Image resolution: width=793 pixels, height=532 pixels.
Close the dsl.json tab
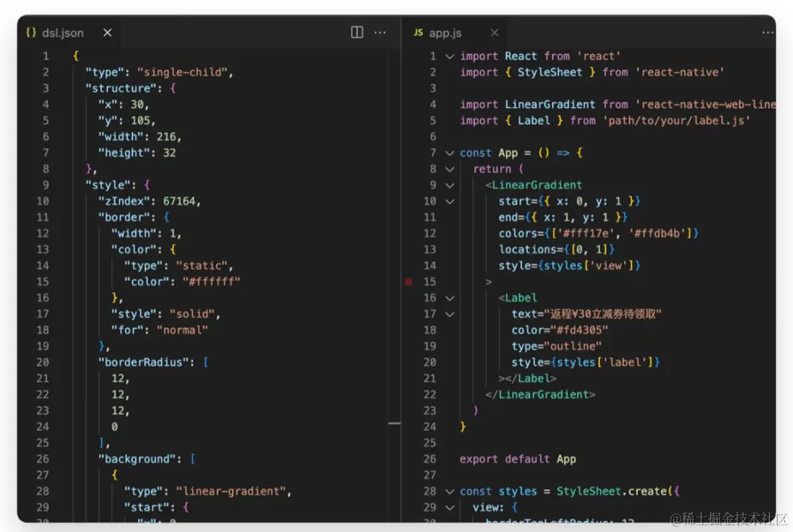107,33
